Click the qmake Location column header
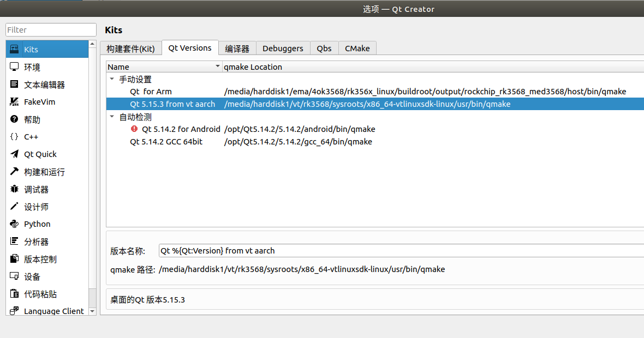 (x=433, y=67)
